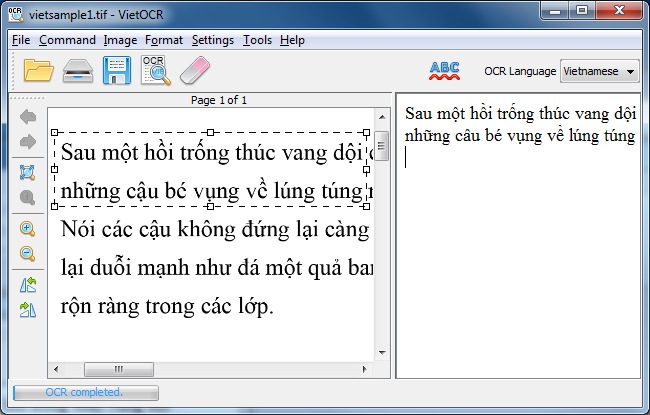Viewport: 650px width, 415px height.
Task: Click the actual size gray magnifier icon
Action: (27, 197)
